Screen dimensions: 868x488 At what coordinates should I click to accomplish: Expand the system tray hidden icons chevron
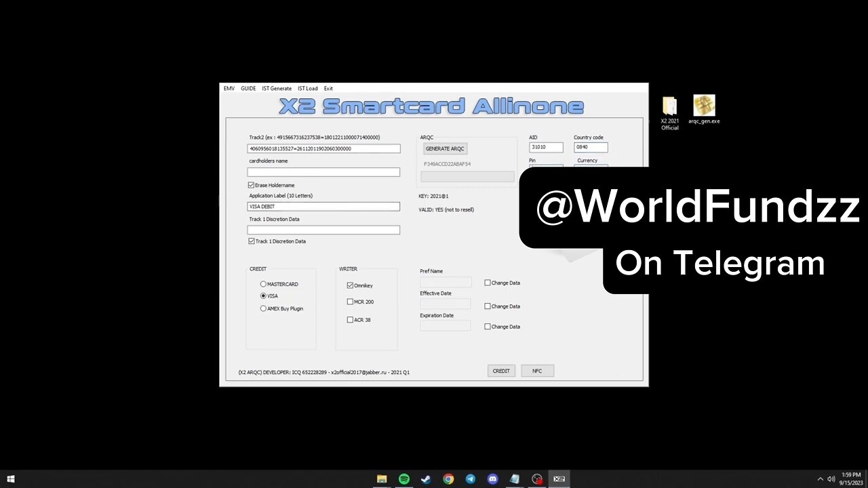point(820,479)
